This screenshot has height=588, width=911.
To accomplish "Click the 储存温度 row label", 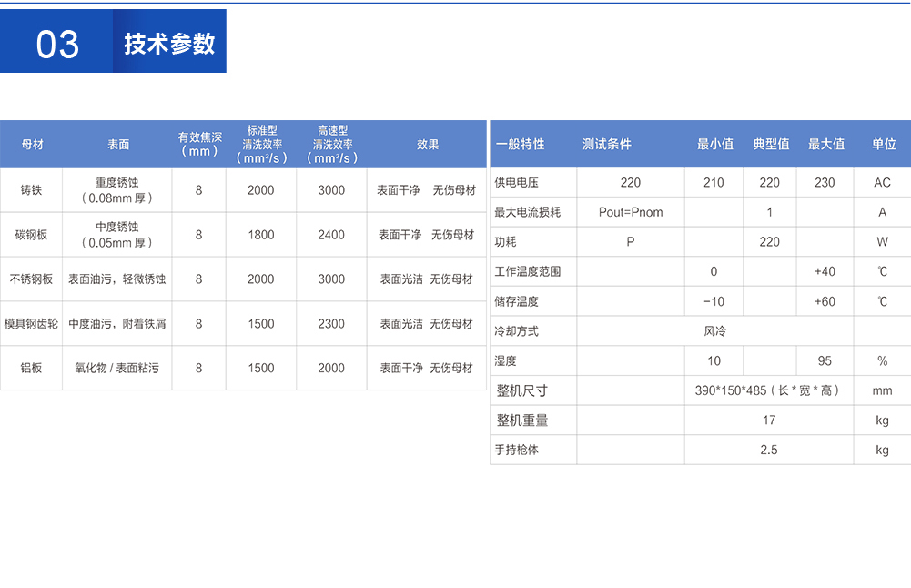I will click(x=516, y=301).
